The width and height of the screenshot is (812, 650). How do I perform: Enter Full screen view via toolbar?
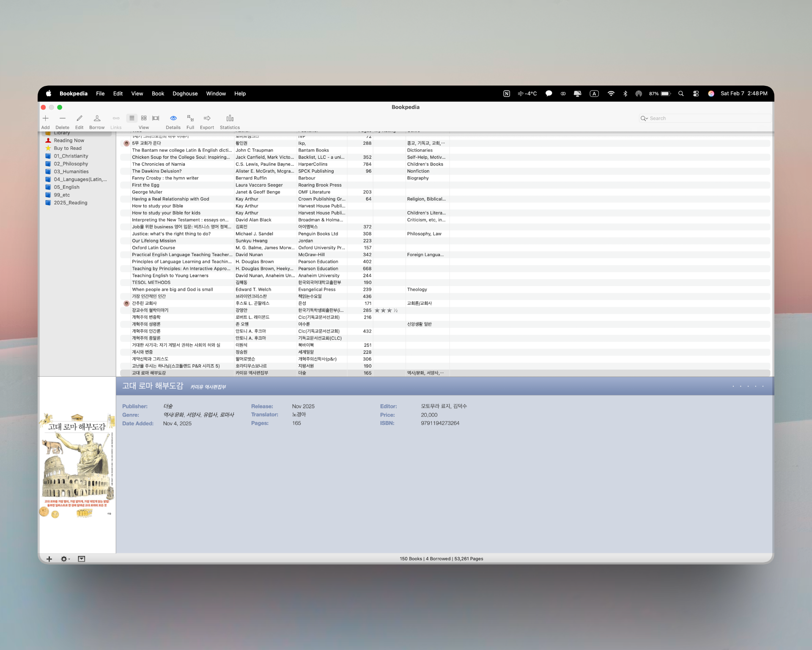pos(190,118)
